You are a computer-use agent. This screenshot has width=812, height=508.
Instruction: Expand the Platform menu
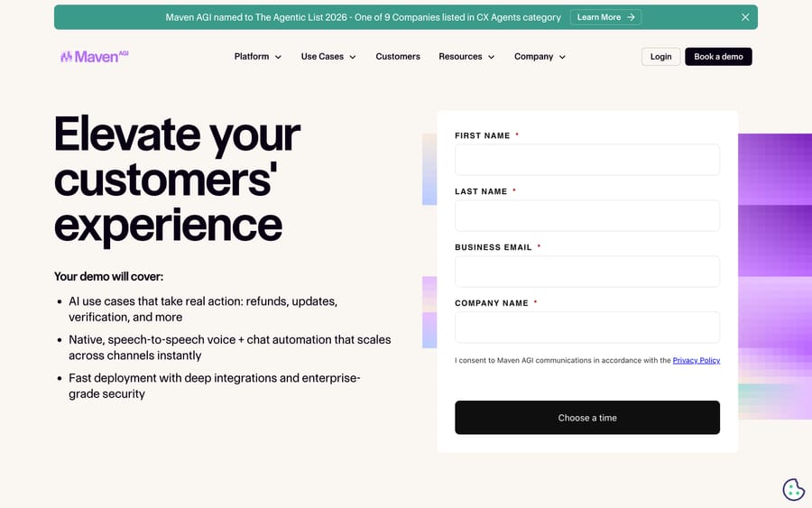[257, 57]
